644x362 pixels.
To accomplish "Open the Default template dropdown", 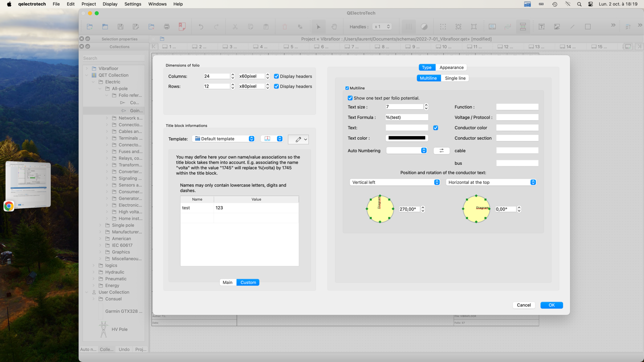I will (x=224, y=139).
